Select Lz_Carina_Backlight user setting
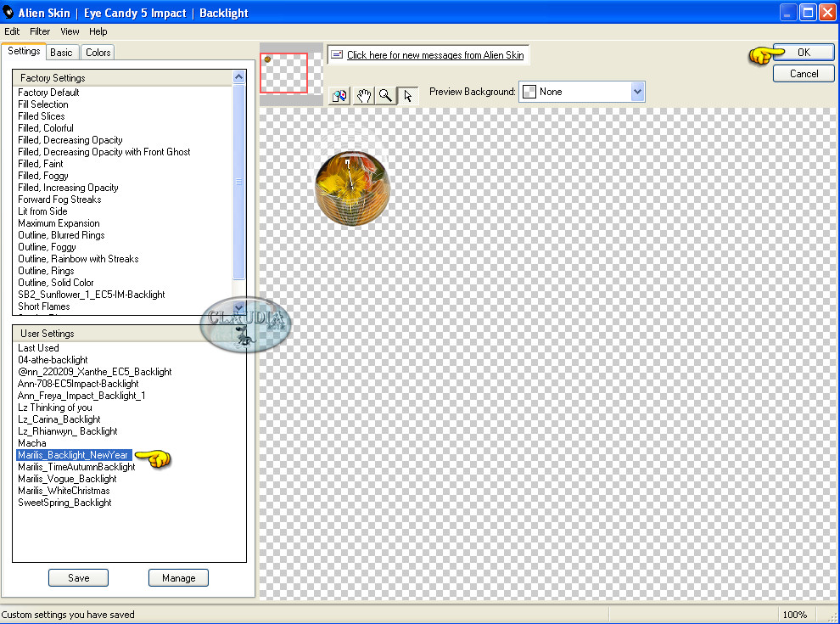840x624 pixels. pyautogui.click(x=59, y=419)
